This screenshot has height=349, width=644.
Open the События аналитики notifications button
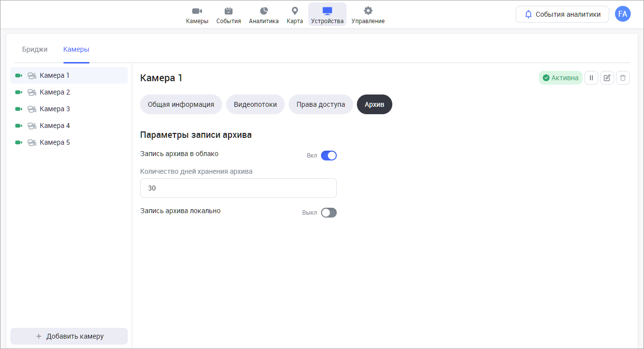(x=562, y=14)
